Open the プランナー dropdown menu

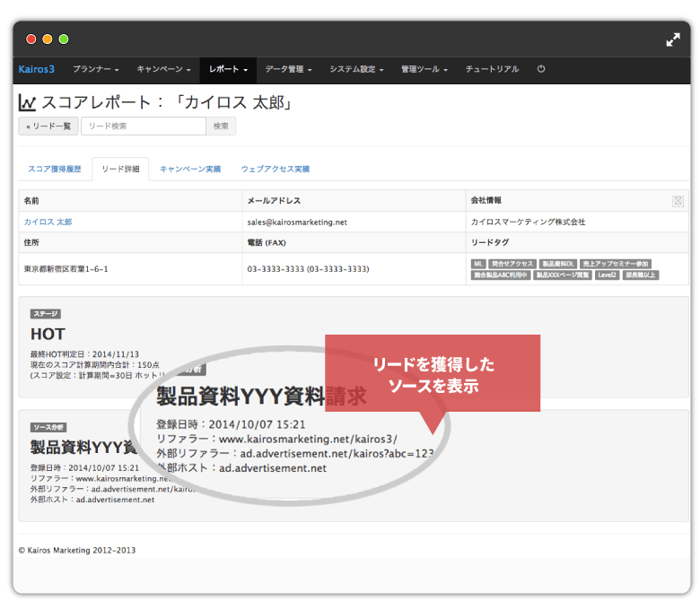click(95, 69)
